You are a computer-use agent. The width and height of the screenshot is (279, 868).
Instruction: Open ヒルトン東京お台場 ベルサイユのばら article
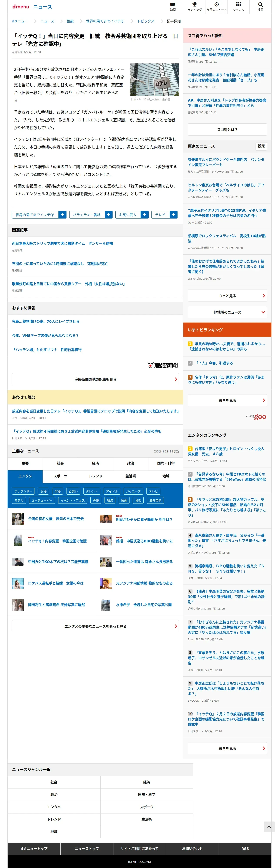(226, 187)
